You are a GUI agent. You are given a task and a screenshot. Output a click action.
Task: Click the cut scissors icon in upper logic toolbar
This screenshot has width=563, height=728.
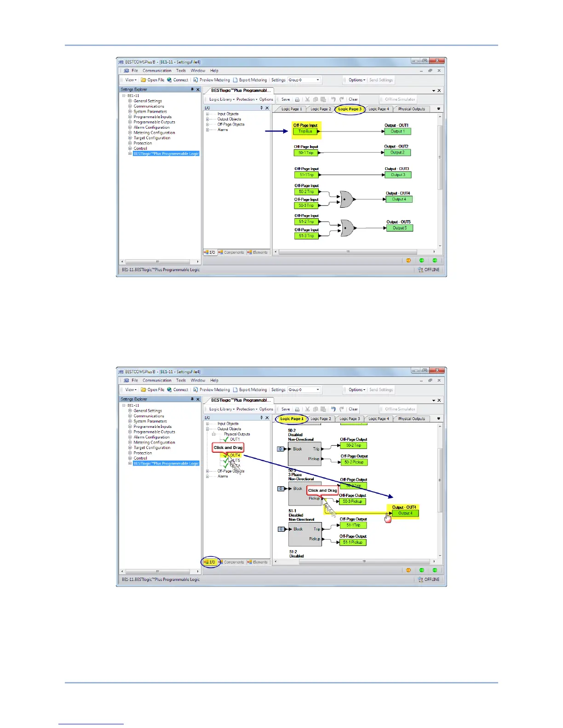[x=307, y=99]
